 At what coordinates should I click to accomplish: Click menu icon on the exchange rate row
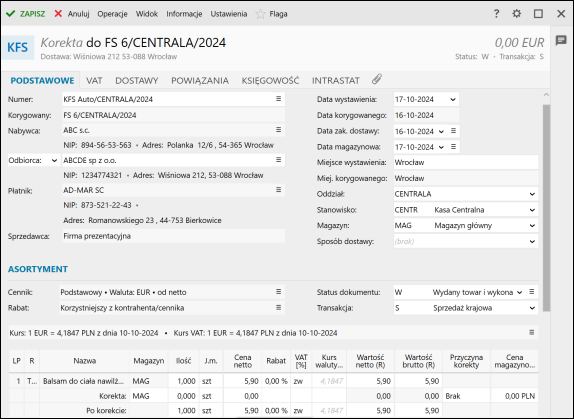[x=532, y=332]
